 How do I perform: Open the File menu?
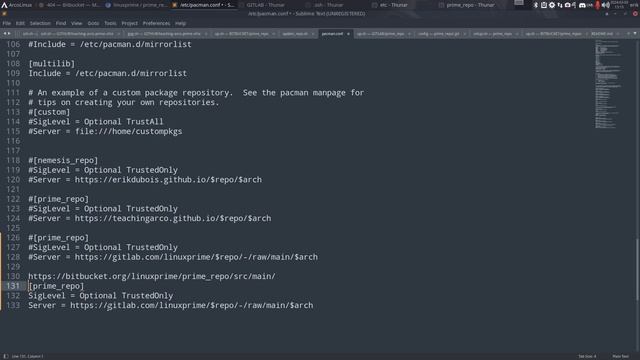(7, 23)
